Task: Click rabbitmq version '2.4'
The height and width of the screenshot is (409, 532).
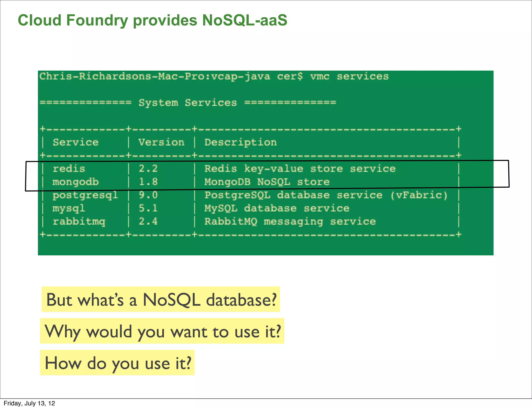Action: [x=148, y=222]
